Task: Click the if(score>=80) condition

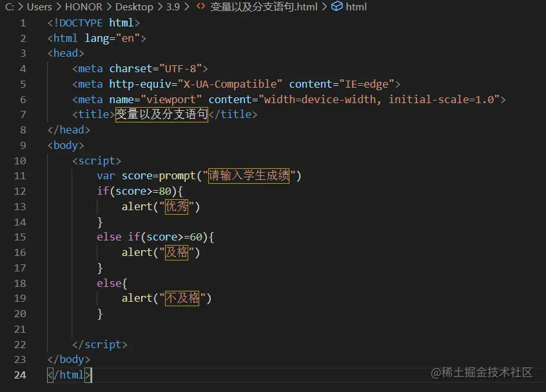Action: tap(140, 191)
